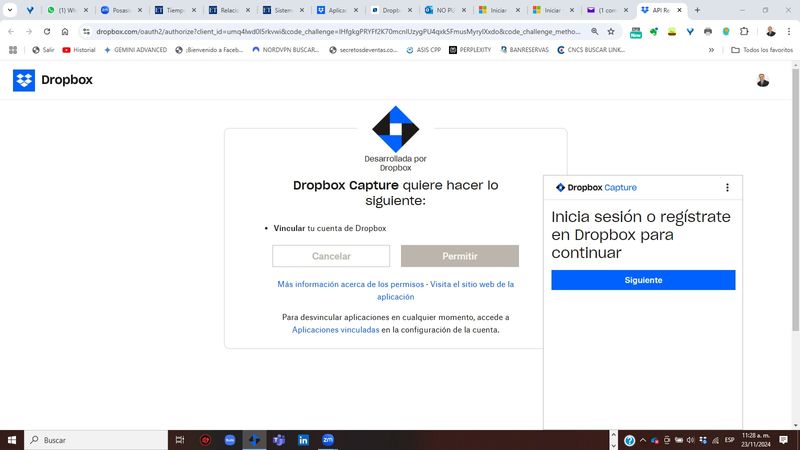Screen dimensions: 800x450
Task: Open Zoom from the taskbar
Action: [328, 440]
